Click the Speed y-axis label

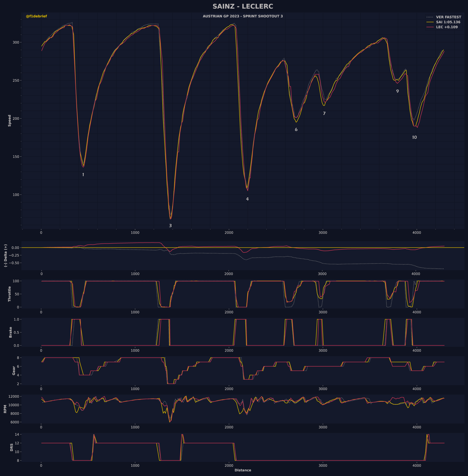tap(10, 121)
